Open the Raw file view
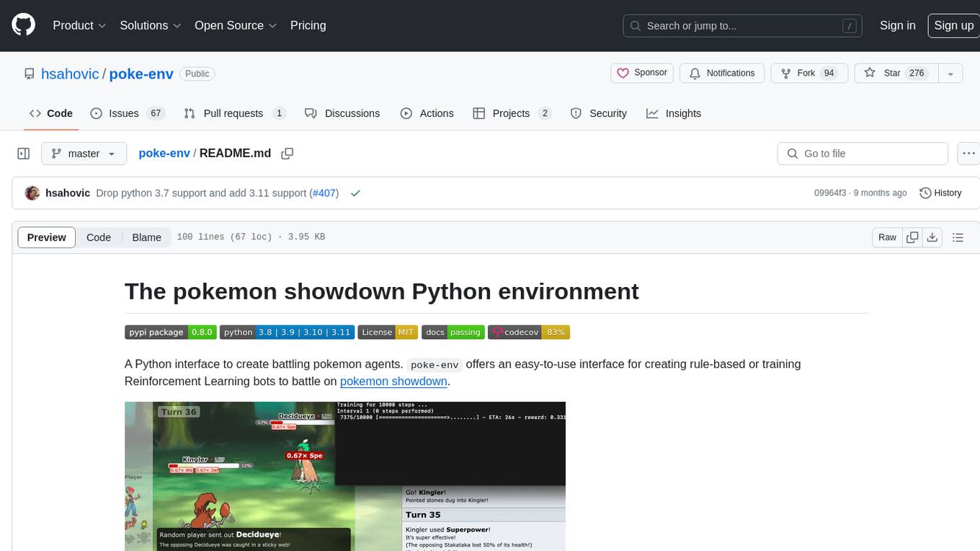The width and height of the screenshot is (980, 551). [x=887, y=237]
